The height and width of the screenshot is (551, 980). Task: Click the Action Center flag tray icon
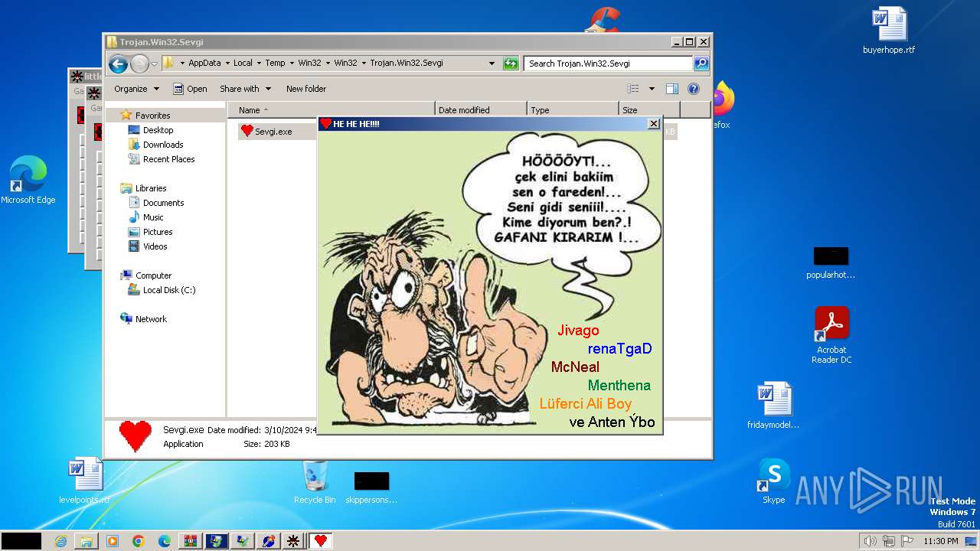[907, 541]
